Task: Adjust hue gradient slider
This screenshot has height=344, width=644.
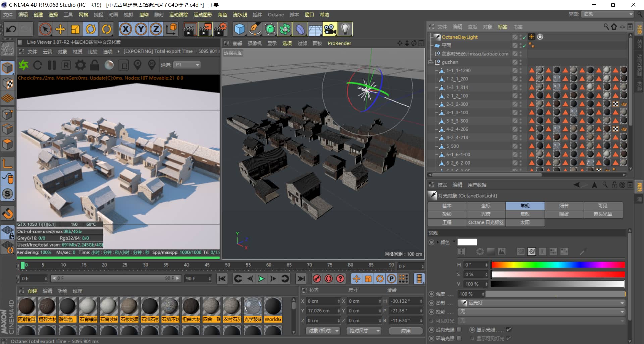Action: click(x=558, y=265)
